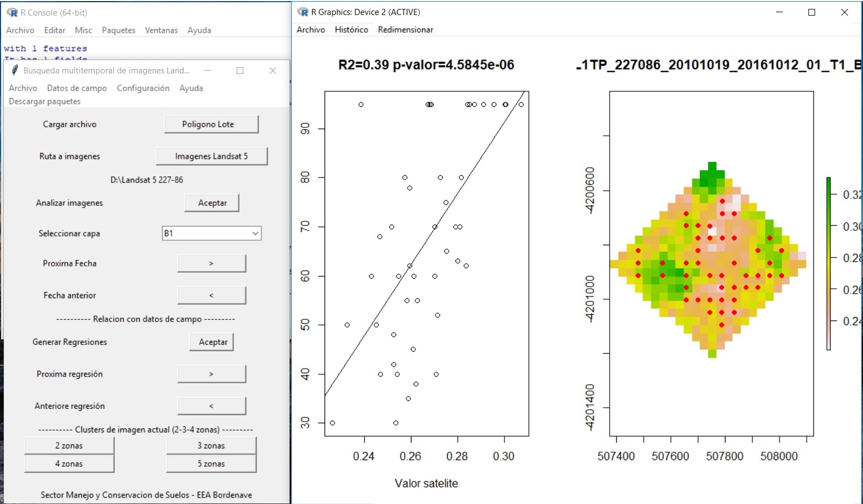Screen dimensions: 863x504
Task: Click the feather icon in Busqueda window
Action: coord(14,71)
